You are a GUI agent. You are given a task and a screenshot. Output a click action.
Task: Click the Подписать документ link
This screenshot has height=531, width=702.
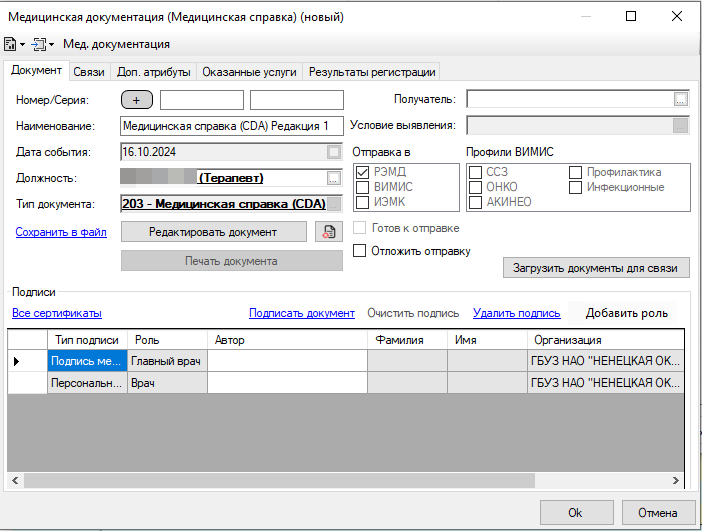[x=301, y=313]
